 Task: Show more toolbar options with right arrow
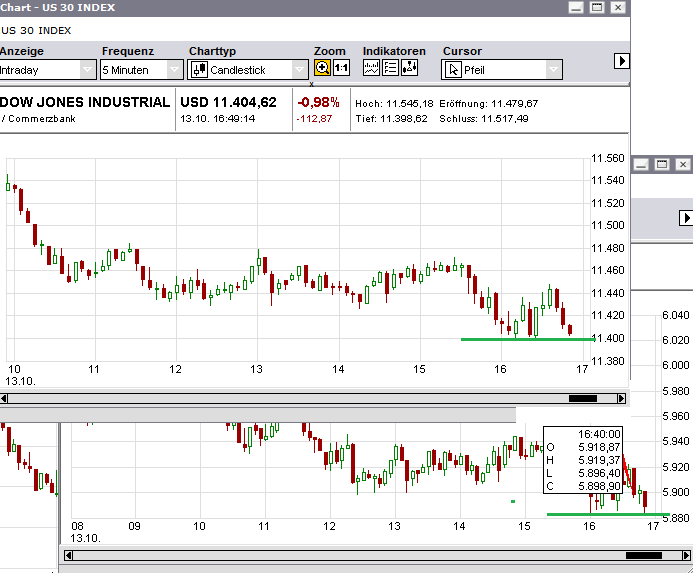click(621, 61)
